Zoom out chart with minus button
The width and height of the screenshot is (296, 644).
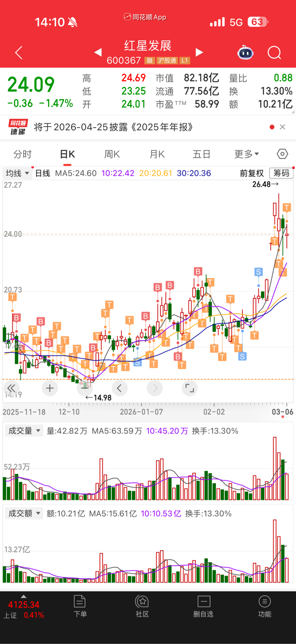tap(85, 388)
